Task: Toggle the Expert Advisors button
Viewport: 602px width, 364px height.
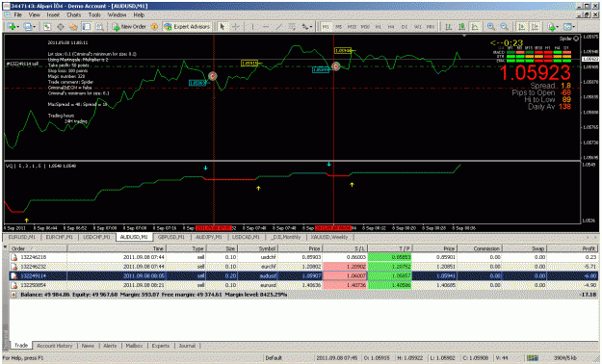Action: point(187,27)
